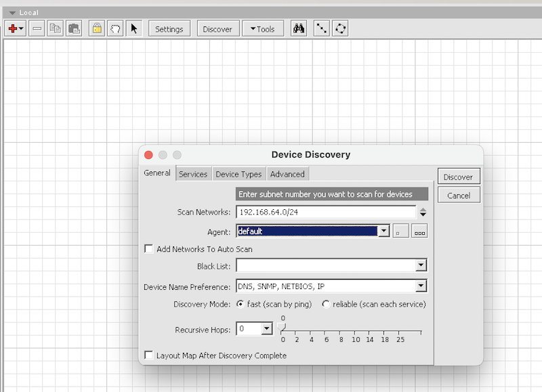Switch to the Services tab
Screen dimensions: 542x392
[x=193, y=174]
